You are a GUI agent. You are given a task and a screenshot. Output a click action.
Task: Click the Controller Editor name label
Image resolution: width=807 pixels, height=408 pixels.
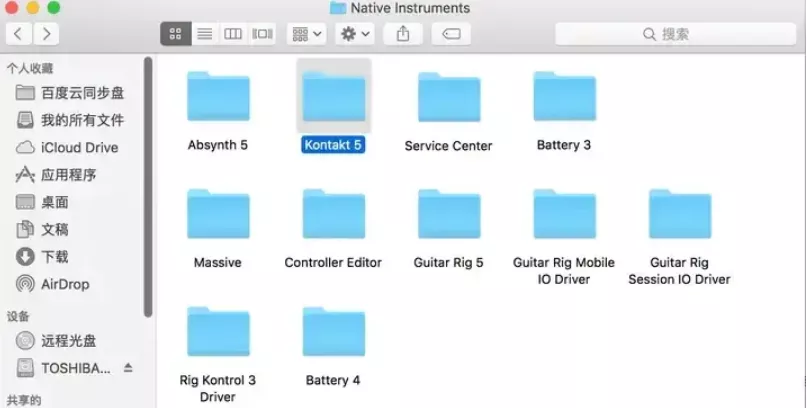(333, 262)
